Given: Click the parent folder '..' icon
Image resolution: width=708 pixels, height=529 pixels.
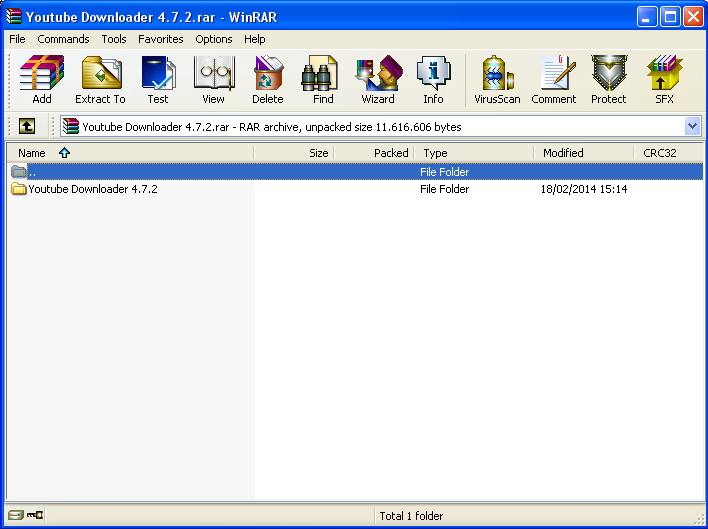Looking at the screenshot, I should coord(19,172).
